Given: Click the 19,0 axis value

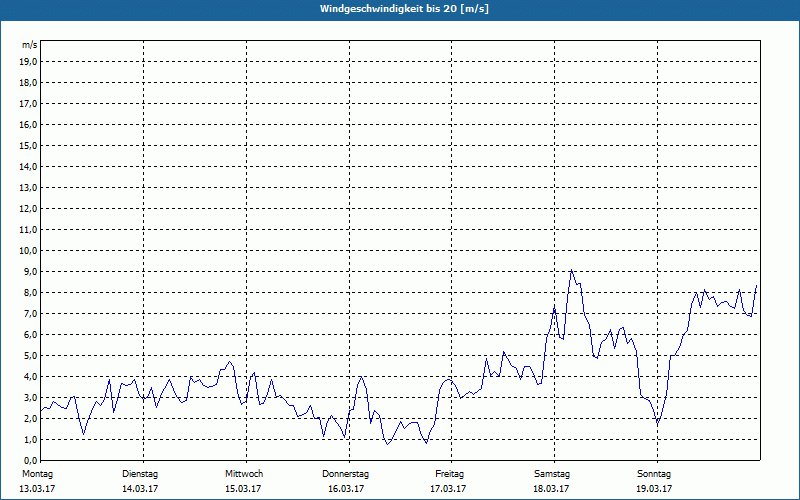Looking at the screenshot, I should click(x=27, y=62).
